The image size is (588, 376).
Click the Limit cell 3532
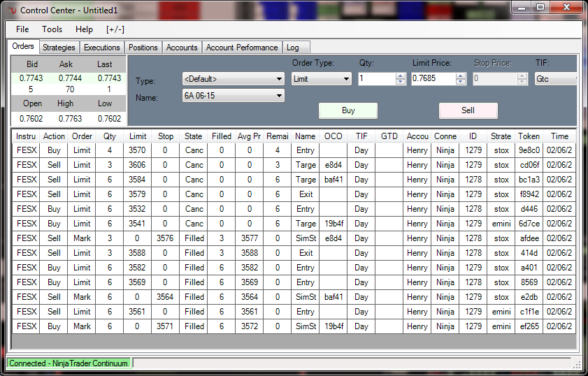click(138, 209)
